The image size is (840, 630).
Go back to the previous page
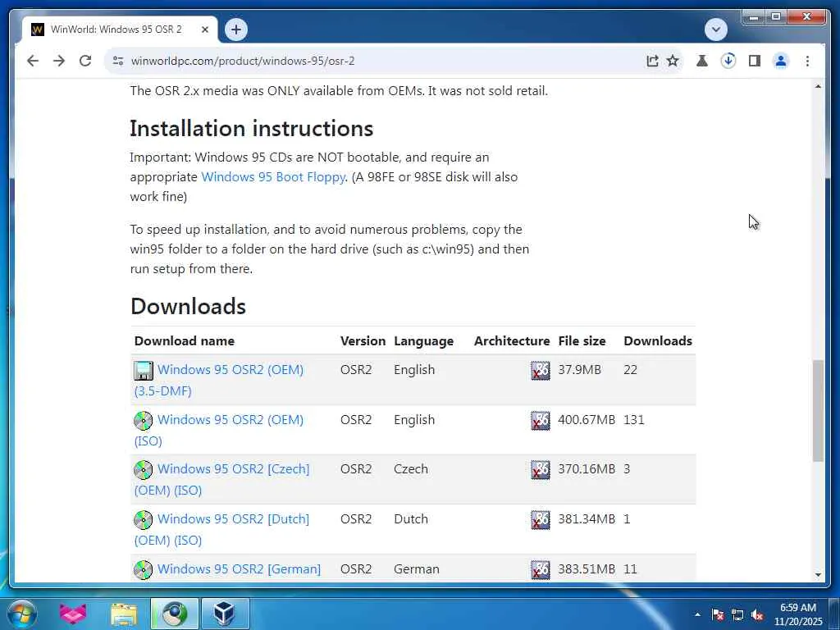coord(33,61)
